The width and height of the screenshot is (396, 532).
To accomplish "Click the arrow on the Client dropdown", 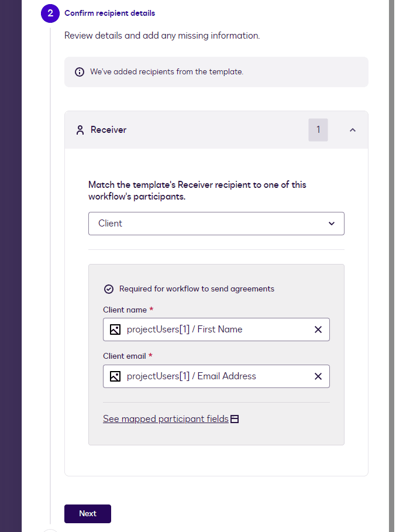I will [x=332, y=224].
